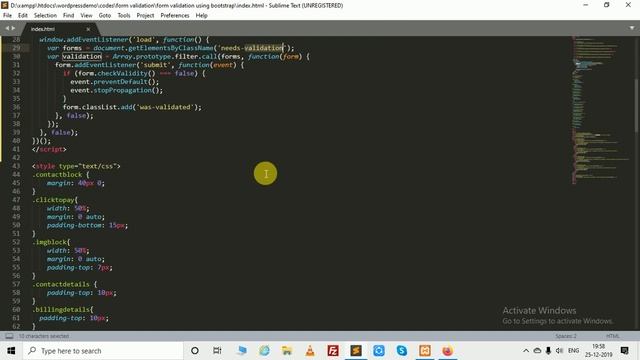The height and width of the screenshot is (360, 640).
Task: Open Task View from the taskbar
Action: (217, 351)
